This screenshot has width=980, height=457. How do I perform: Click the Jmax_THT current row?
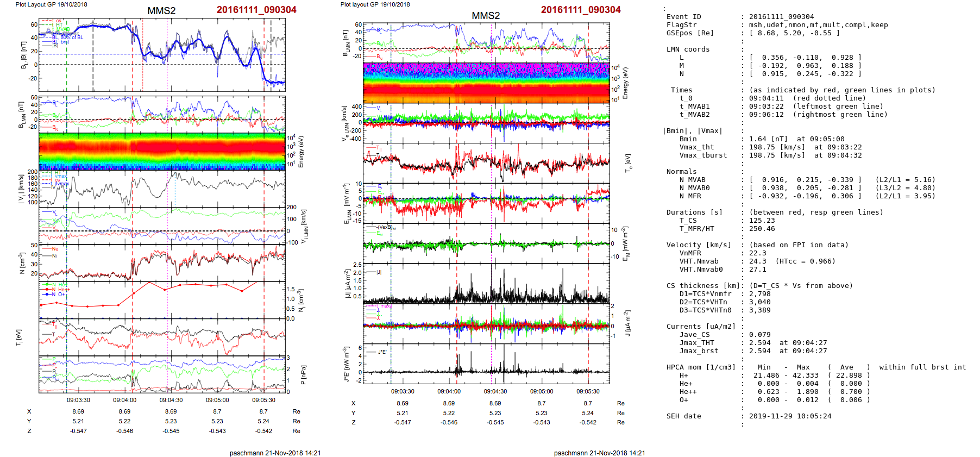click(788, 343)
